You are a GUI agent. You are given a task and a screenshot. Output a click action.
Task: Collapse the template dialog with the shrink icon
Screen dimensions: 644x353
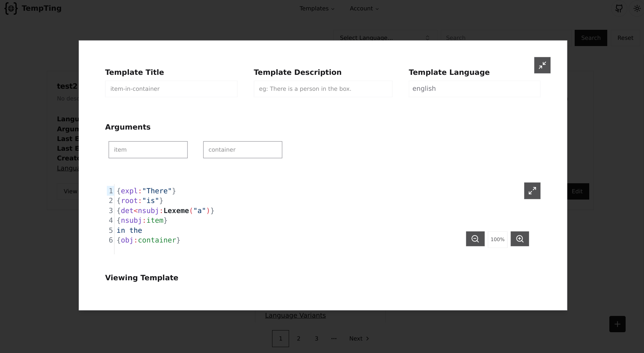542,65
